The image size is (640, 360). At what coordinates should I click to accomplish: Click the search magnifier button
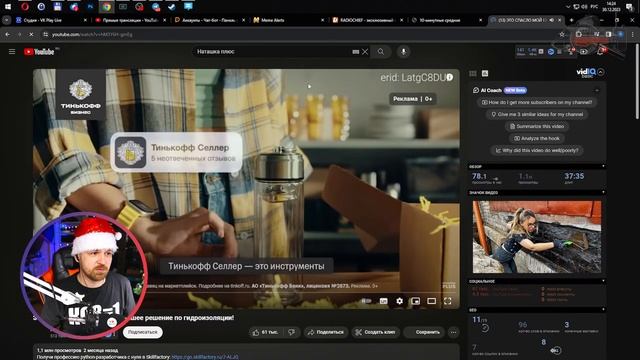(x=381, y=51)
